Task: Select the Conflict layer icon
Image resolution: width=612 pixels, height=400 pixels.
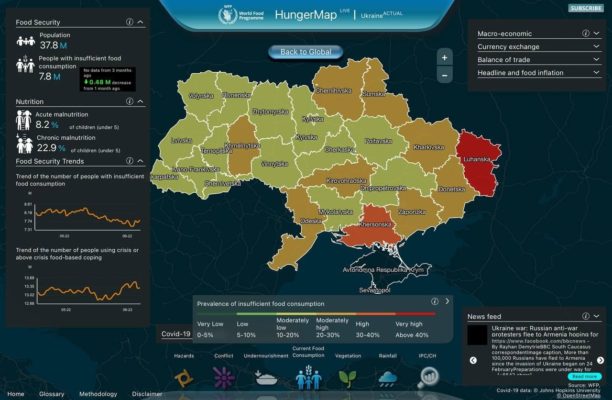Action: click(224, 377)
